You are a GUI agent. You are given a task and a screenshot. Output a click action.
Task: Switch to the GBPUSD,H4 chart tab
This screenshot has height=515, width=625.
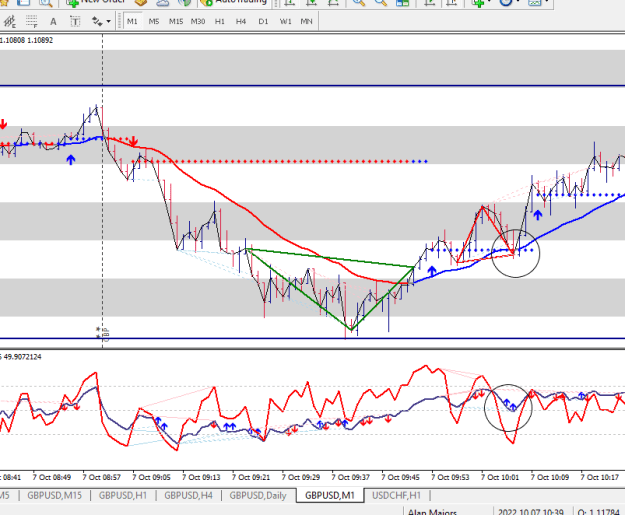click(189, 495)
